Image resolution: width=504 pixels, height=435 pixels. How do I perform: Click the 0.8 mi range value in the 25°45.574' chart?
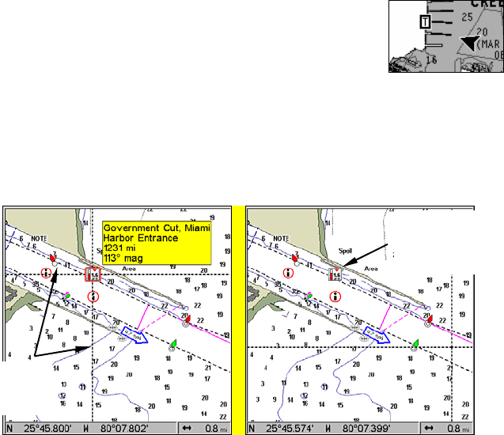(x=458, y=429)
